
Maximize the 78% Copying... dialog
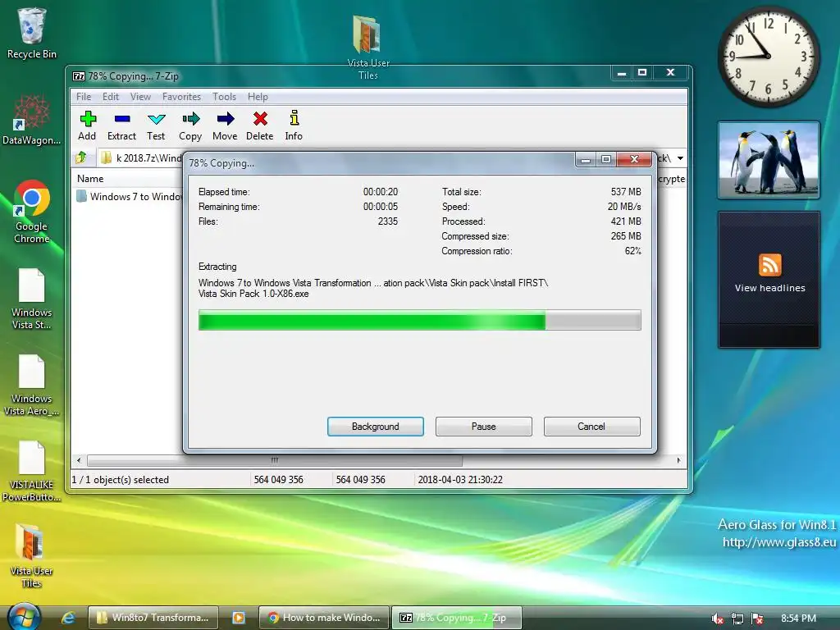click(x=606, y=159)
